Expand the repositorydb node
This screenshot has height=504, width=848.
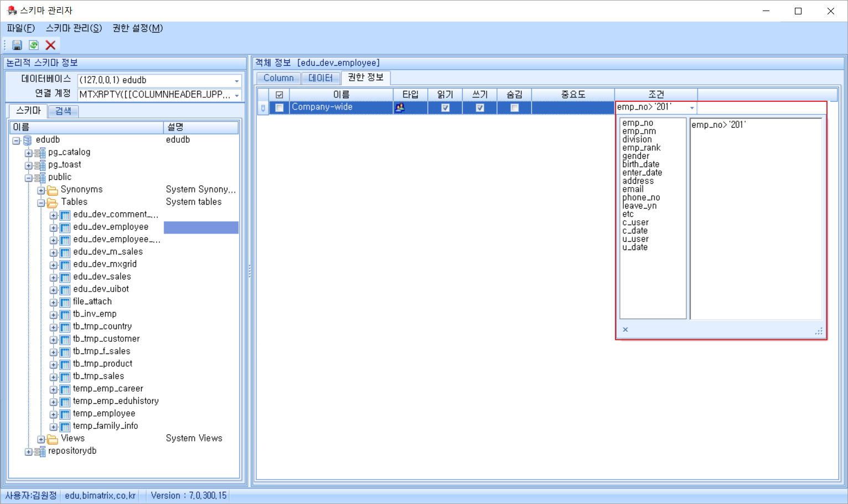(x=28, y=452)
